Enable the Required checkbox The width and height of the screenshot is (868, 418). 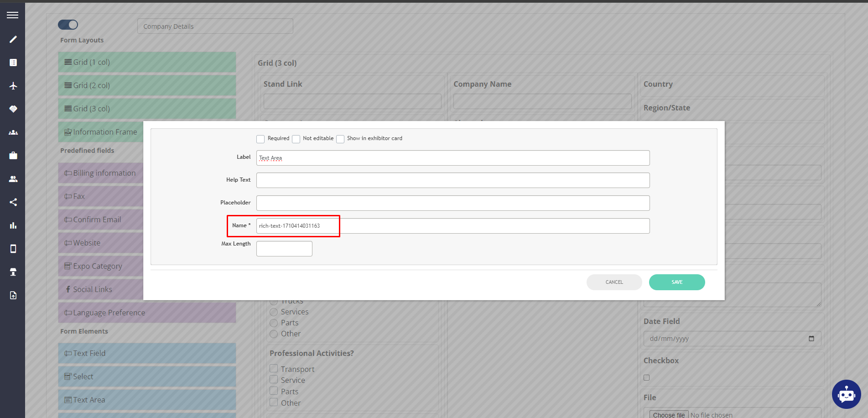pyautogui.click(x=260, y=139)
